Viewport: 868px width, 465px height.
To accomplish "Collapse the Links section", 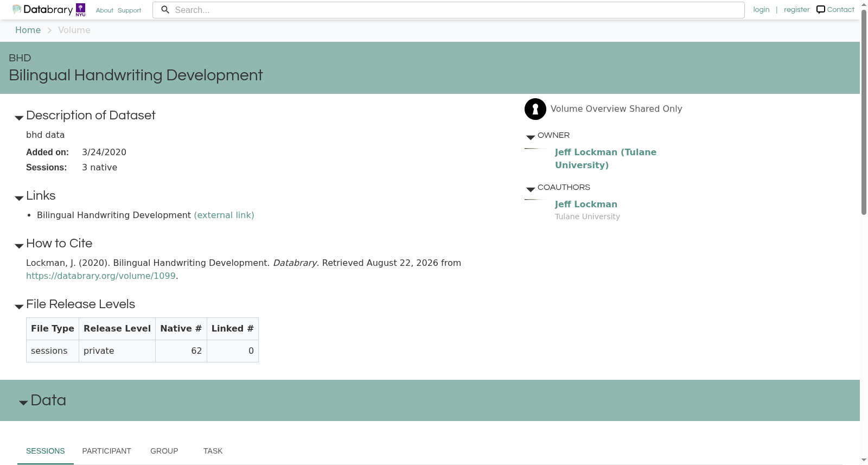I will (19, 198).
